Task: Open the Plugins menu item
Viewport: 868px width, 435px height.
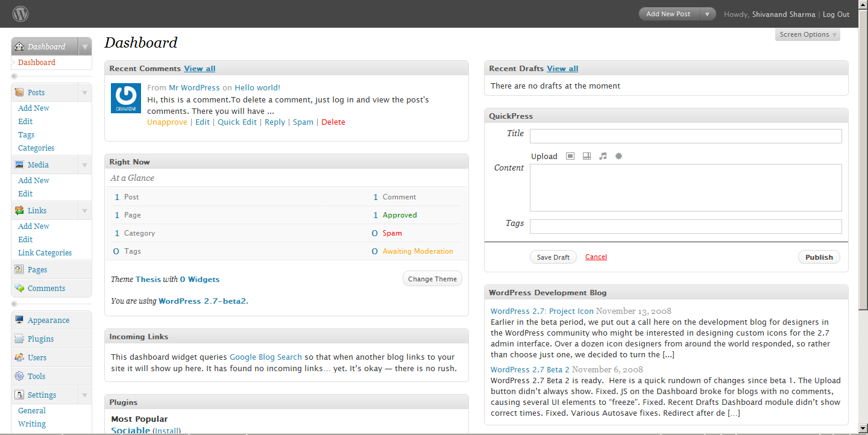Action: tap(40, 339)
